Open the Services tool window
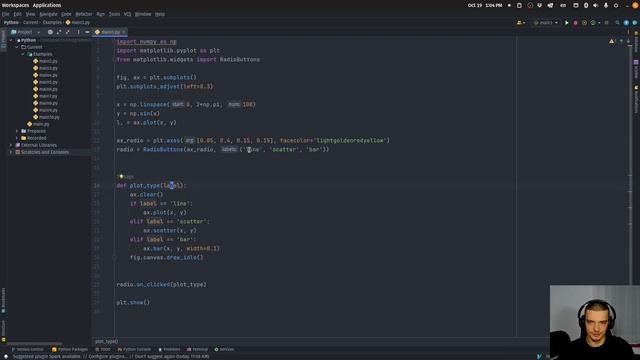 coord(224,349)
